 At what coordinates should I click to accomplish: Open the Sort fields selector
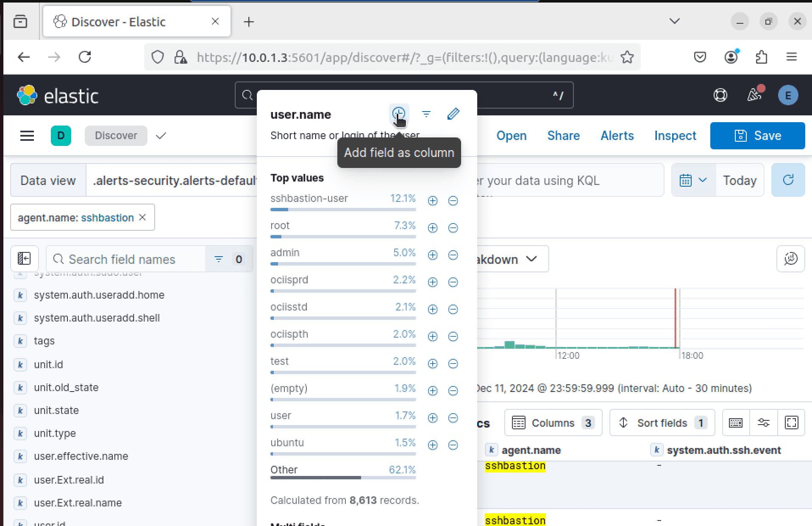[662, 422]
